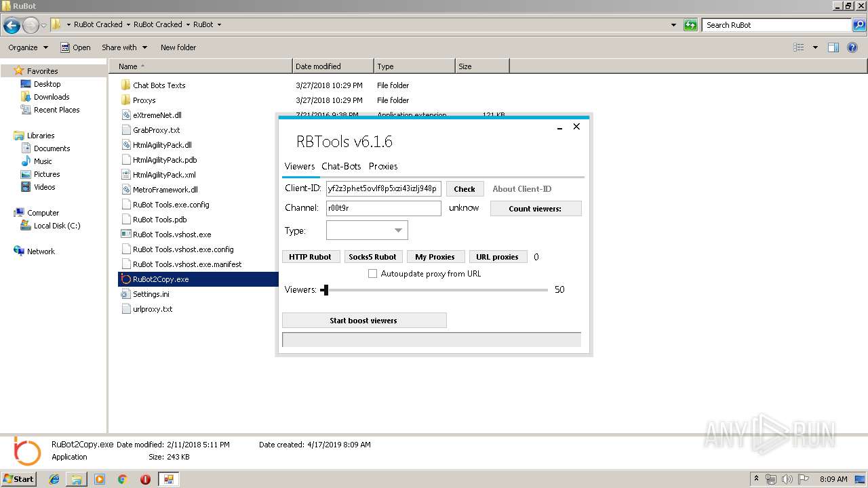
Task: Open Explorer help question mark icon
Action: (x=853, y=47)
